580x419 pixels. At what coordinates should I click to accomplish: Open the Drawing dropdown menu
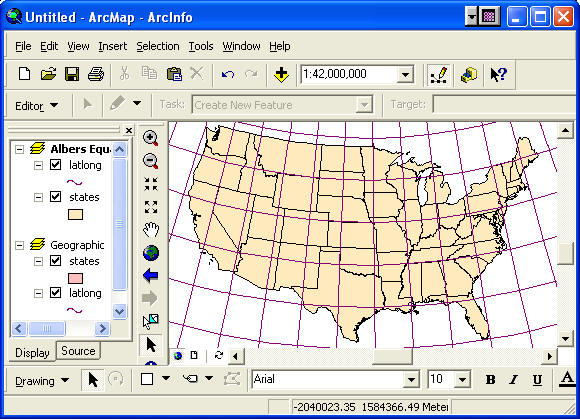coord(41,381)
